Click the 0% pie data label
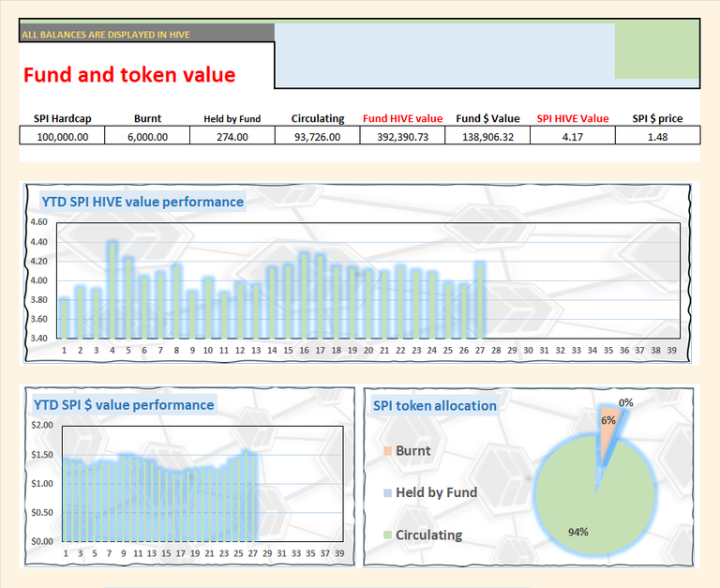The width and height of the screenshot is (720, 588). point(626,403)
